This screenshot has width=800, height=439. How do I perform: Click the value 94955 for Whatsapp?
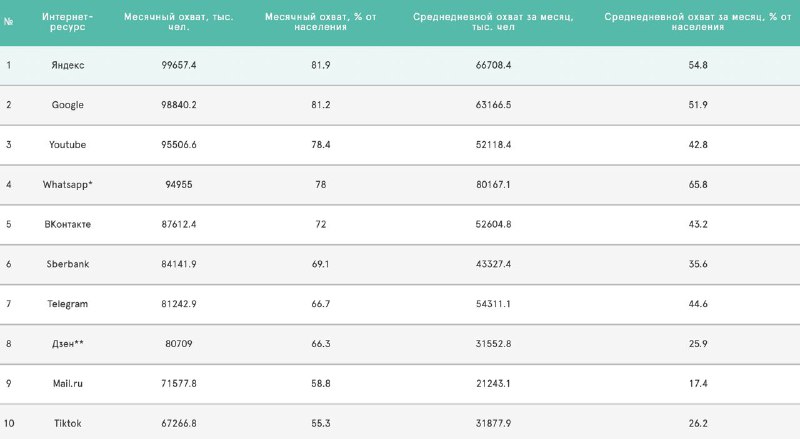(179, 184)
